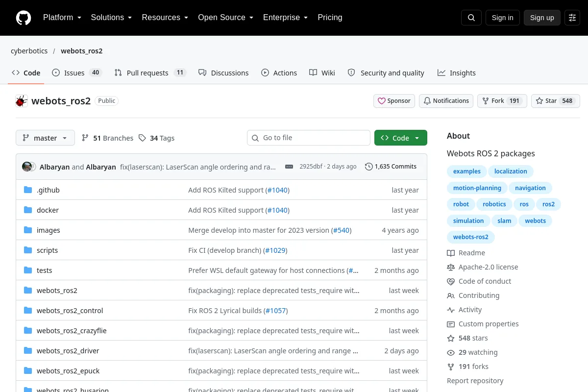Expand commit message ellipsis button
Viewport: 588px width, 392px height.
click(x=289, y=167)
